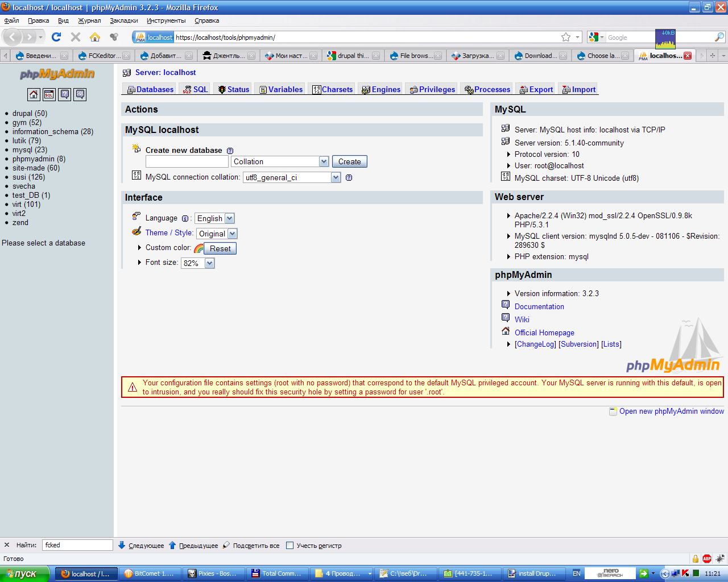Select the susi (126) database
The width and height of the screenshot is (728, 582).
[28, 177]
